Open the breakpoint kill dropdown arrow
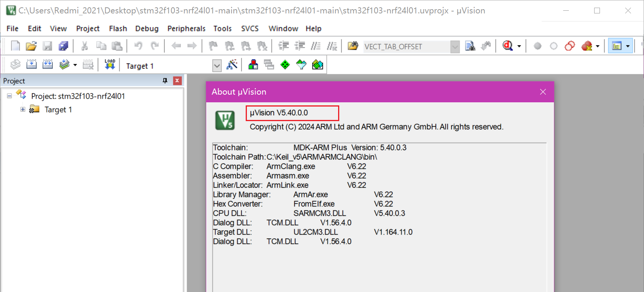The width and height of the screenshot is (644, 292). point(598,46)
